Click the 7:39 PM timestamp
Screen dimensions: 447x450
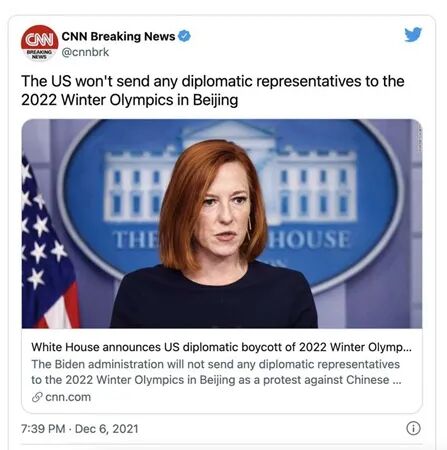pos(43,429)
